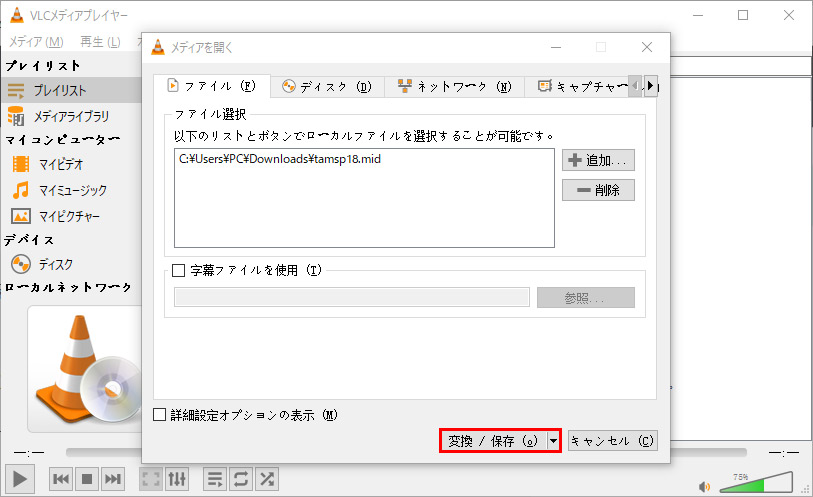This screenshot has width=813, height=497.
Task: Select the tamsp18.mid file entry
Action: (280, 159)
